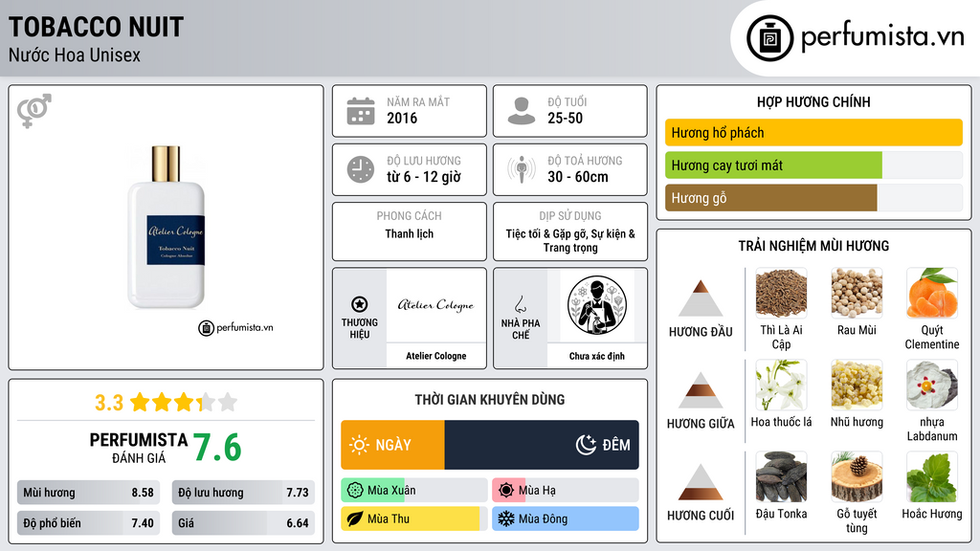Screen dimensions: 980x551
Task: Click the sillage radiating person icon
Action: (x=522, y=169)
